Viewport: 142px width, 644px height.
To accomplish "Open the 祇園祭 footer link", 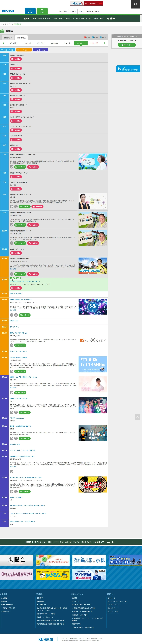I will click(74, 598).
